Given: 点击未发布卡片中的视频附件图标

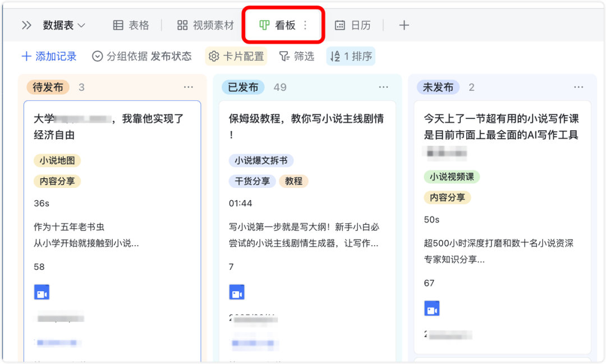Looking at the screenshot, I should click(432, 308).
